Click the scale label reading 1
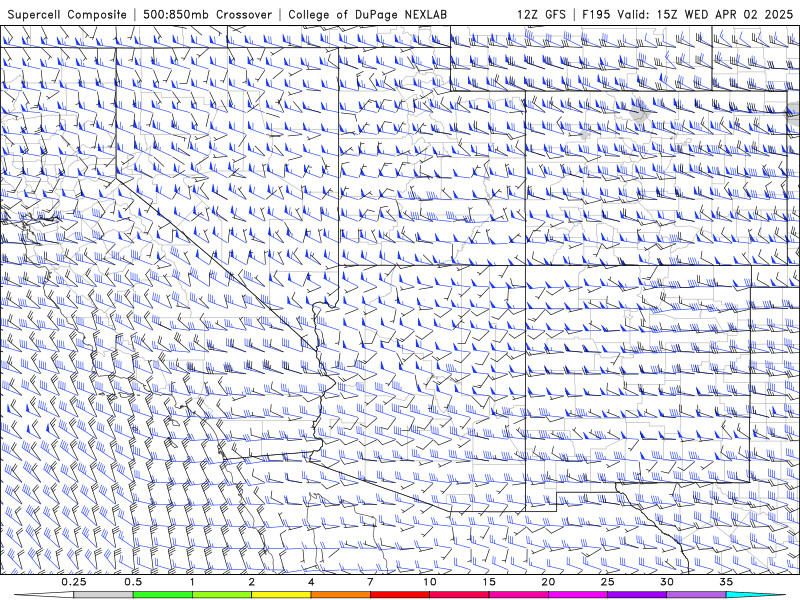This screenshot has height=600, width=800. pyautogui.click(x=192, y=582)
